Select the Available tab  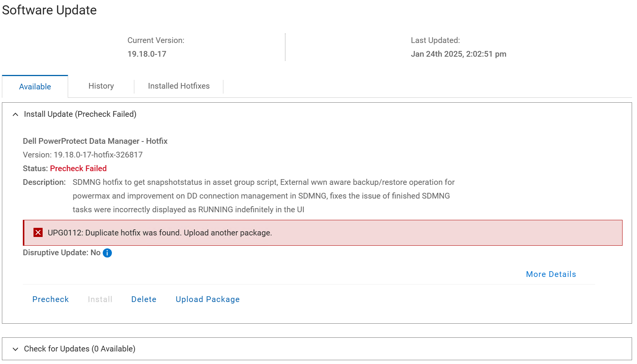pyautogui.click(x=35, y=86)
